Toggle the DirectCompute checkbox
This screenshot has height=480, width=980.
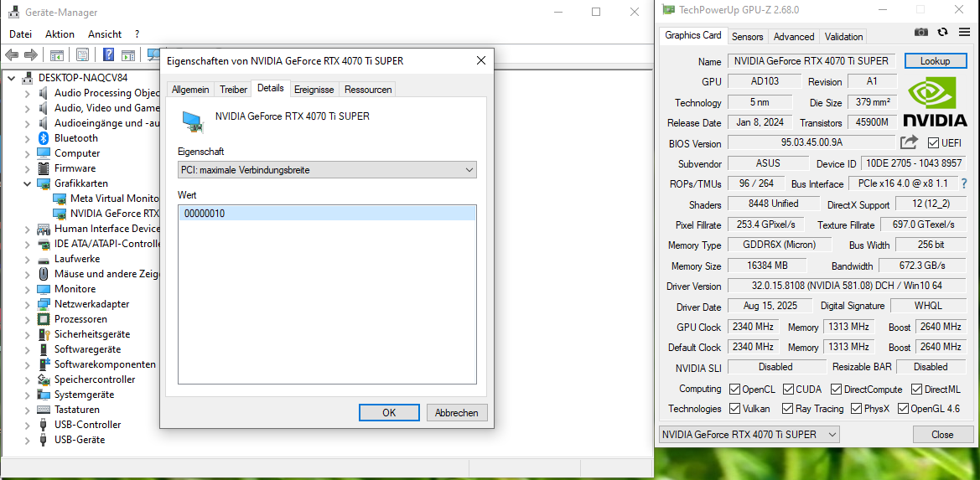[x=837, y=389]
